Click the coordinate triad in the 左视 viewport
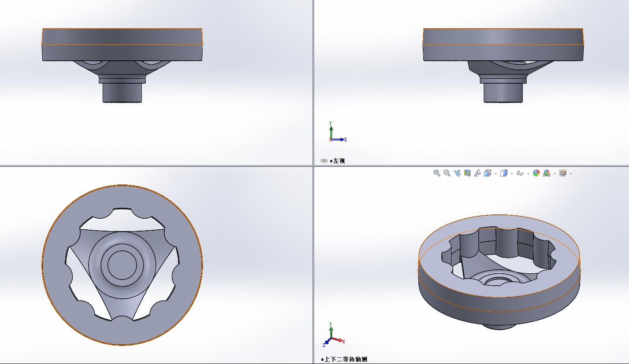The image size is (629, 364). (x=337, y=132)
